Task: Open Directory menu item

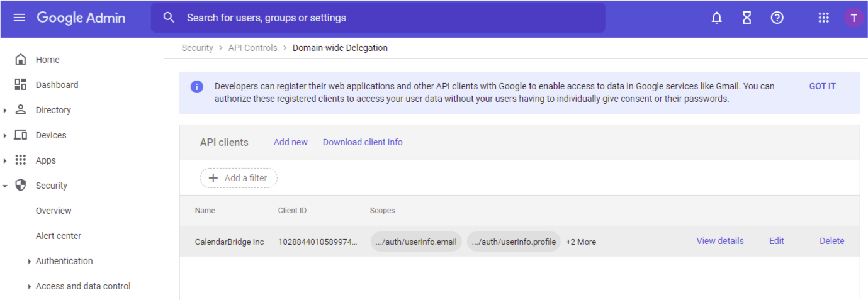Action: coord(53,110)
